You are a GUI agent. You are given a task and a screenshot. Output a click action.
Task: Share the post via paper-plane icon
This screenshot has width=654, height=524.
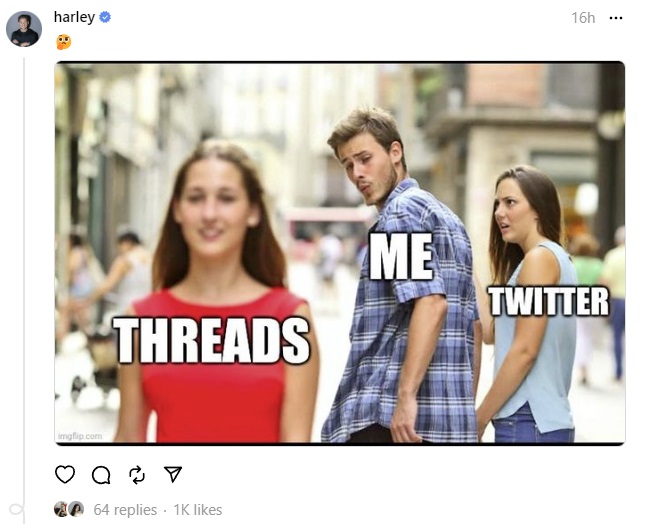173,474
